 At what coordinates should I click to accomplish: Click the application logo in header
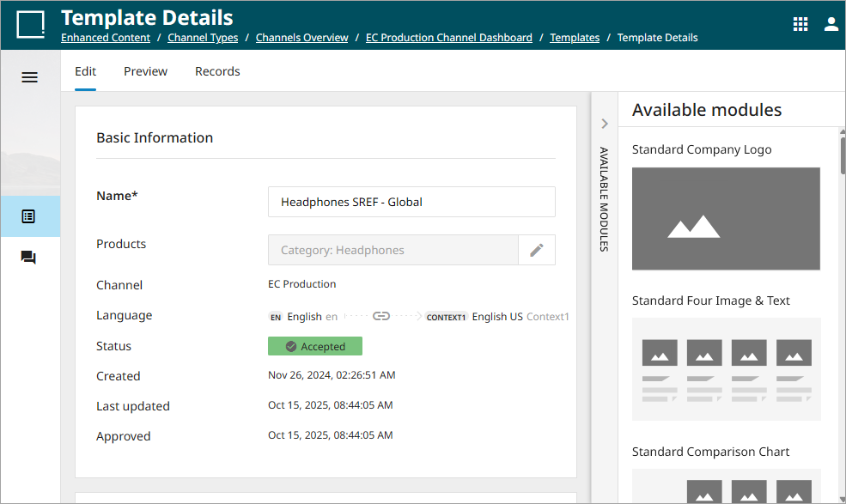[x=31, y=24]
